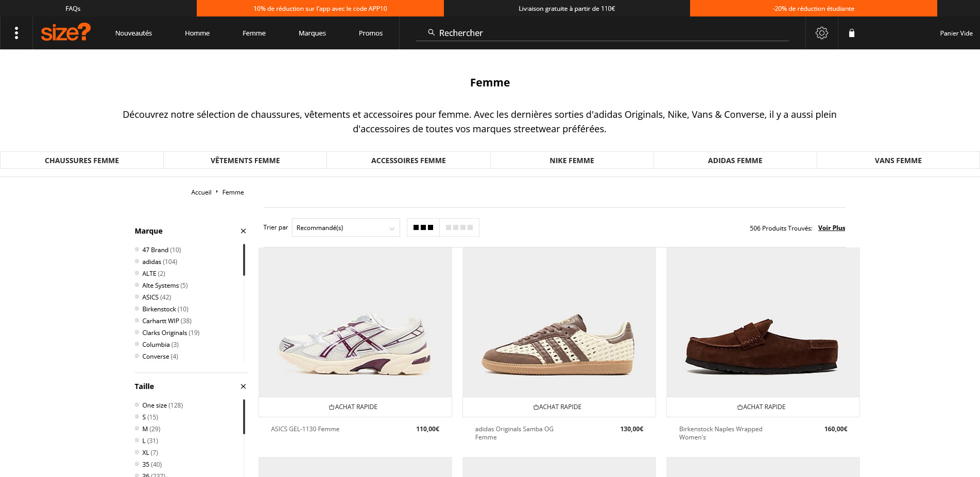This screenshot has width=980, height=477.
Task: Filter by adidas brand
Action: pyautogui.click(x=156, y=261)
